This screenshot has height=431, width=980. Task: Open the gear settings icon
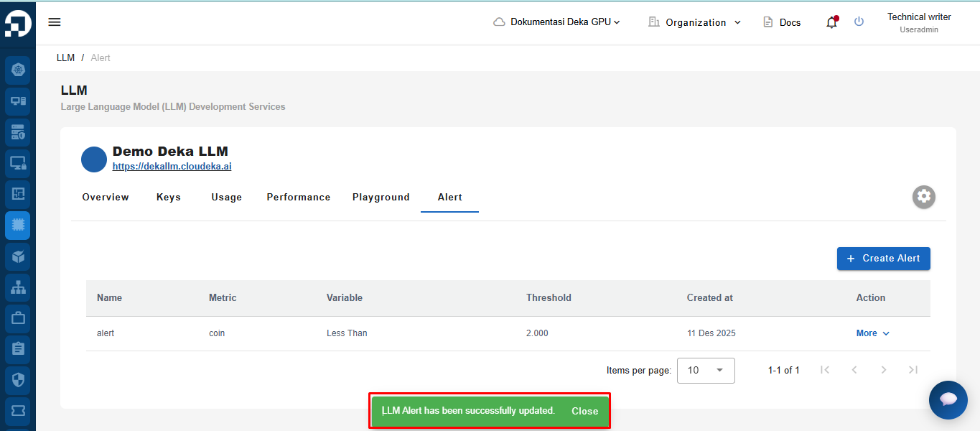click(924, 197)
